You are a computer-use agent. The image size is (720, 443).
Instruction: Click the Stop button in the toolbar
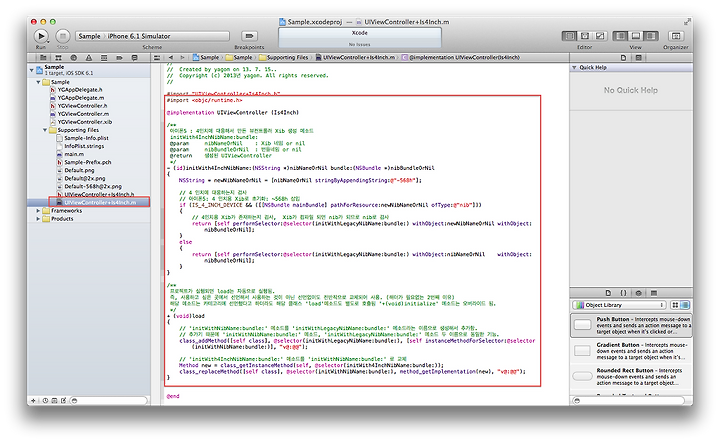[x=62, y=36]
